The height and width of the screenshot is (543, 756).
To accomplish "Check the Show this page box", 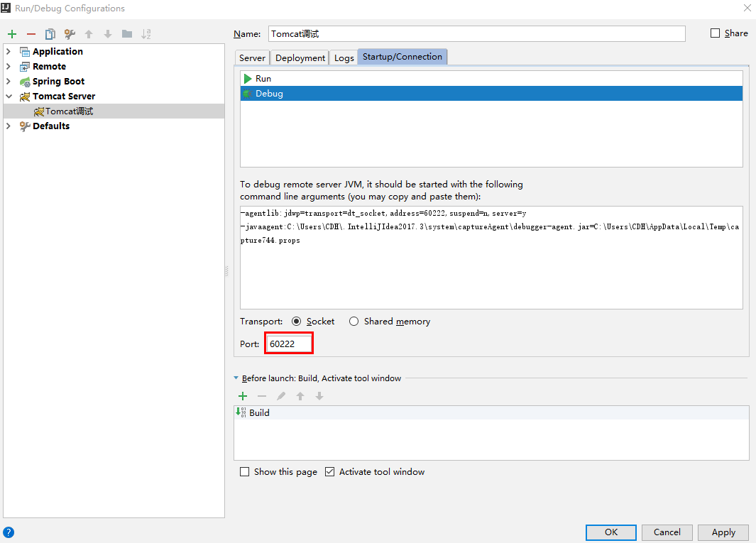I will tap(244, 471).
